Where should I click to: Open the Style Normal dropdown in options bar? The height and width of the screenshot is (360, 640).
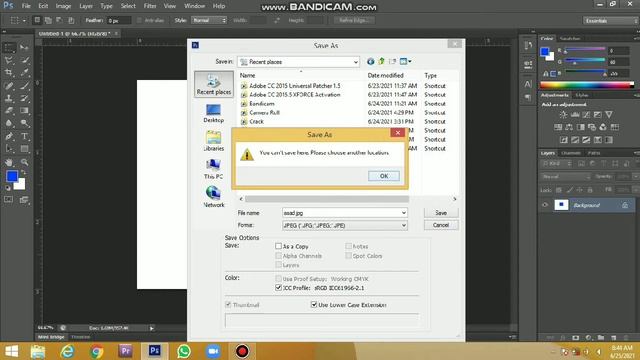click(209, 20)
